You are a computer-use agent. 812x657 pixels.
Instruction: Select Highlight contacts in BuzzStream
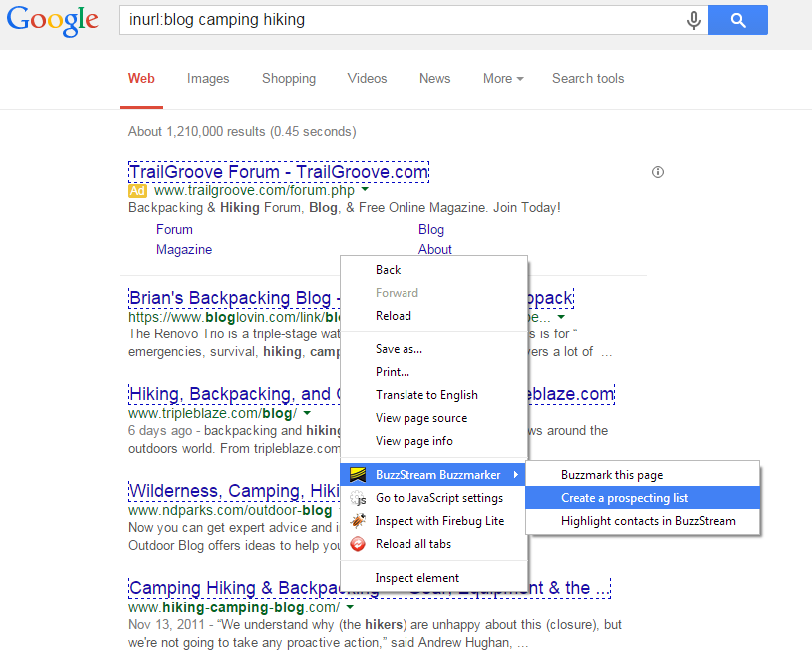(642, 521)
